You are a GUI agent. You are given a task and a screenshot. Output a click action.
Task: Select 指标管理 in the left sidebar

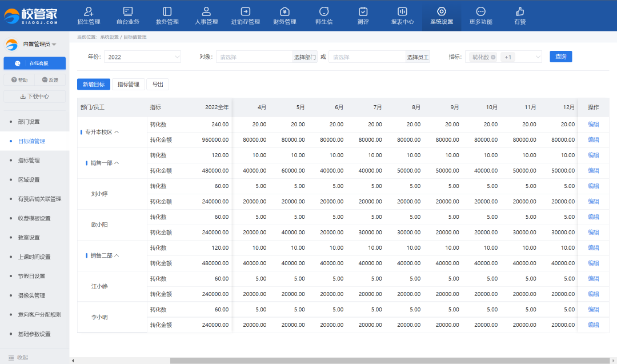coord(29,161)
